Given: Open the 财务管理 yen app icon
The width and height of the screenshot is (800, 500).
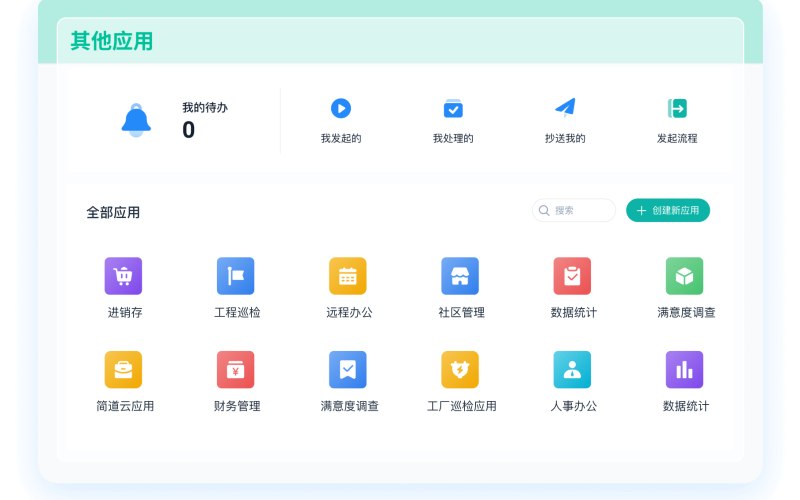Looking at the screenshot, I should 236,370.
